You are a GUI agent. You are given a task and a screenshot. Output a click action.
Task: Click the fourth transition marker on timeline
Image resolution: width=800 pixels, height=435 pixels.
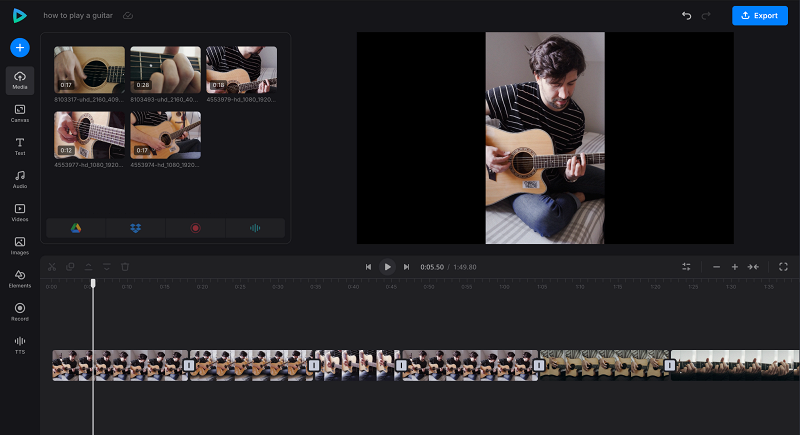pyautogui.click(x=539, y=365)
